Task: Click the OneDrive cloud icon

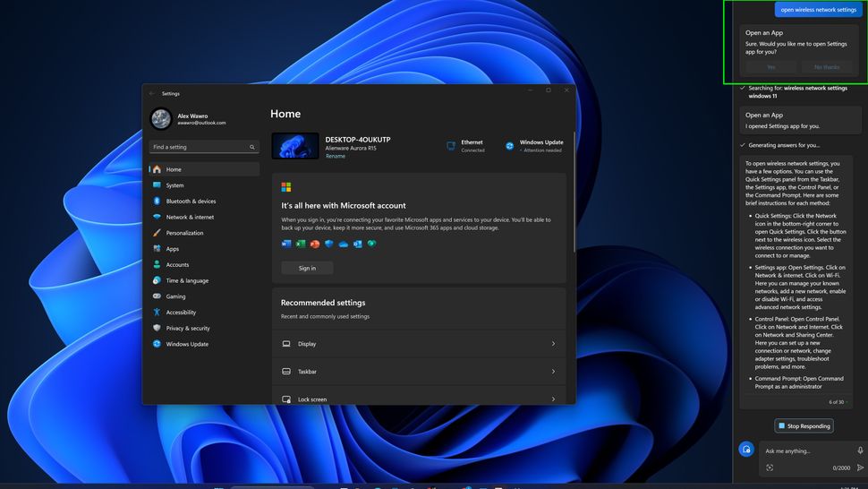Action: tap(344, 244)
